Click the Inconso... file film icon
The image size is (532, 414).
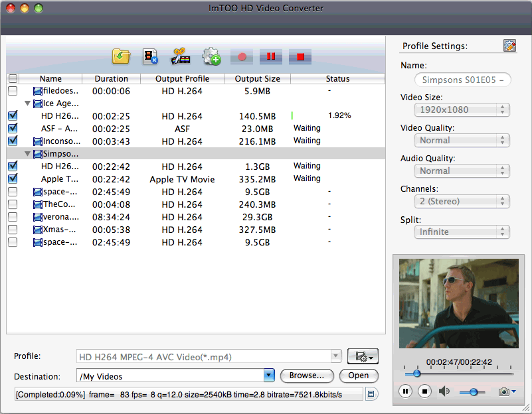[37, 141]
